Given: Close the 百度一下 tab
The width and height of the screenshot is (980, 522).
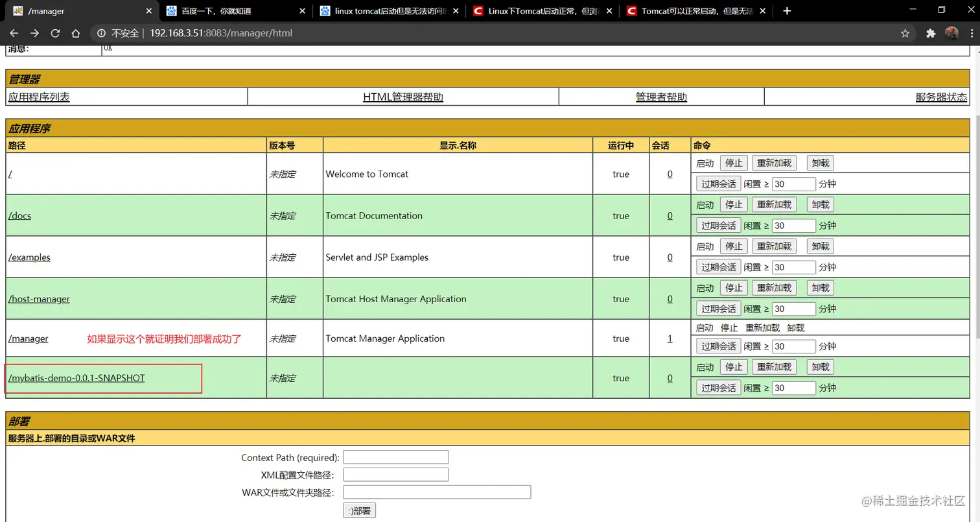Looking at the screenshot, I should (302, 11).
